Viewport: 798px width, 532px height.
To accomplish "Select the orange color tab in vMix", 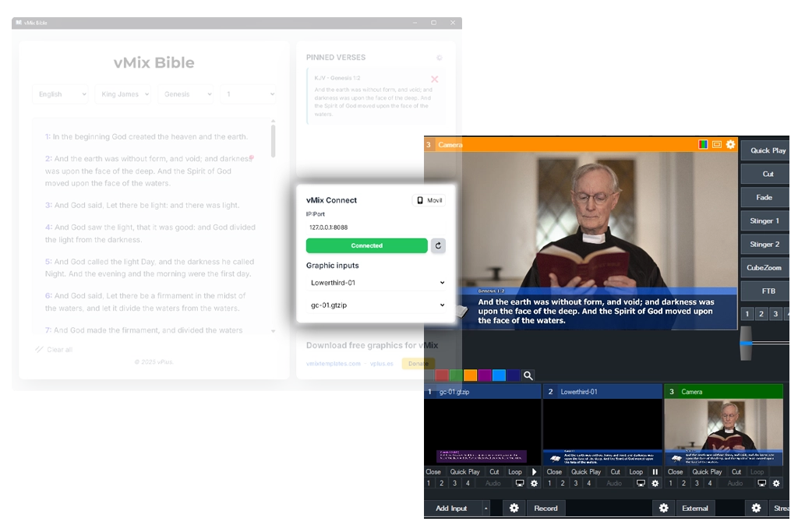I will (x=470, y=375).
